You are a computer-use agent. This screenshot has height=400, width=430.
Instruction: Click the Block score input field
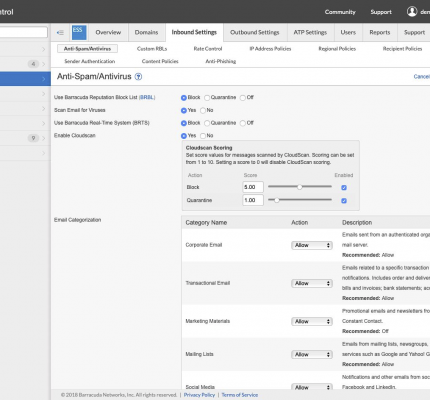coord(253,187)
